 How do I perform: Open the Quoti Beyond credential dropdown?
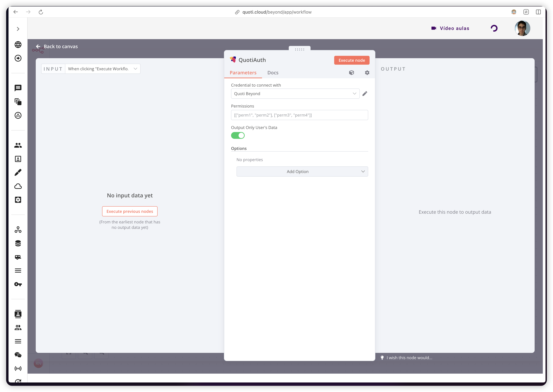[295, 94]
